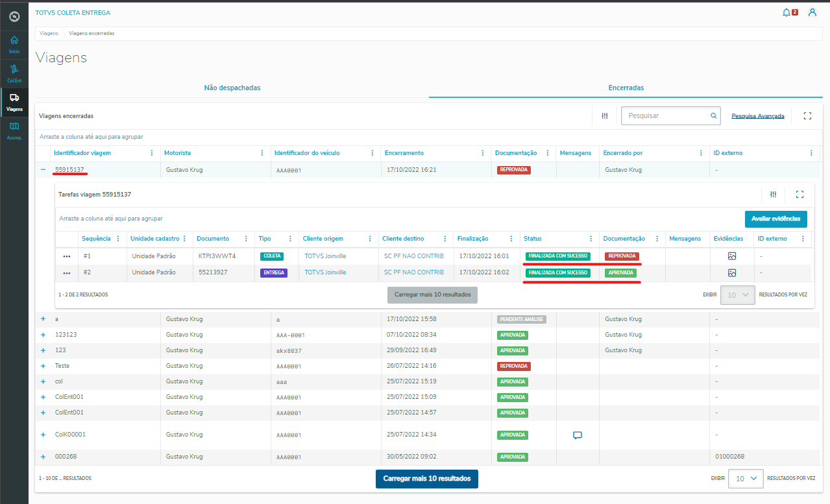Viewport: 830px width, 504px height.
Task: Open the notifications bell icon
Action: (787, 12)
